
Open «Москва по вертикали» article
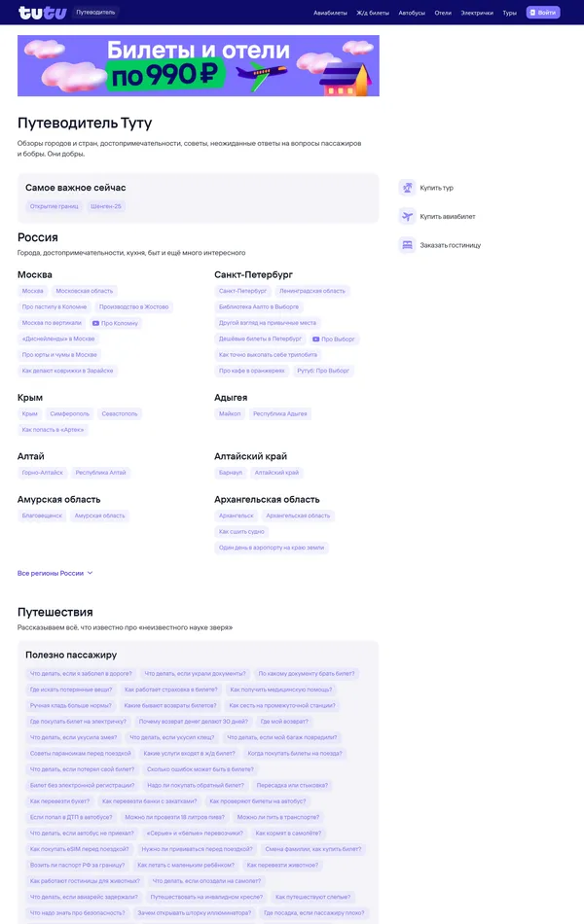click(50, 323)
